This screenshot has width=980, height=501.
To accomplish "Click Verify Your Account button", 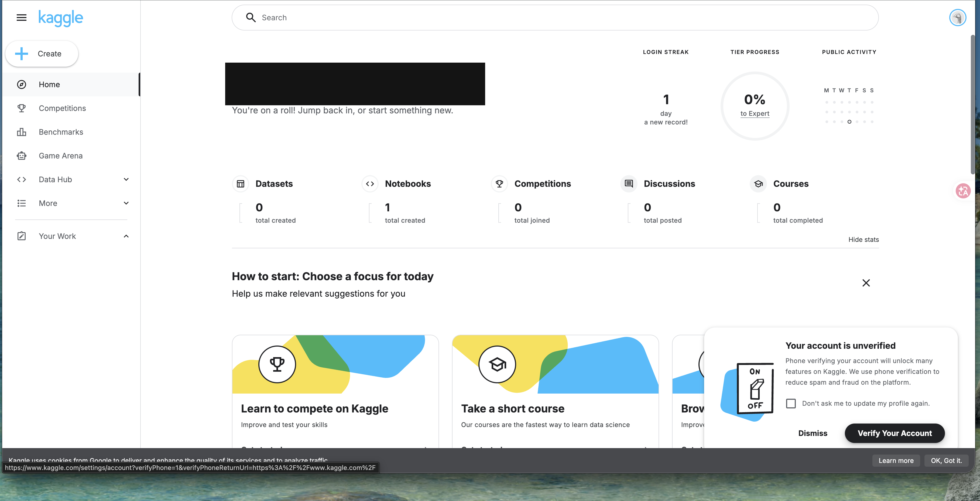I will (895, 433).
